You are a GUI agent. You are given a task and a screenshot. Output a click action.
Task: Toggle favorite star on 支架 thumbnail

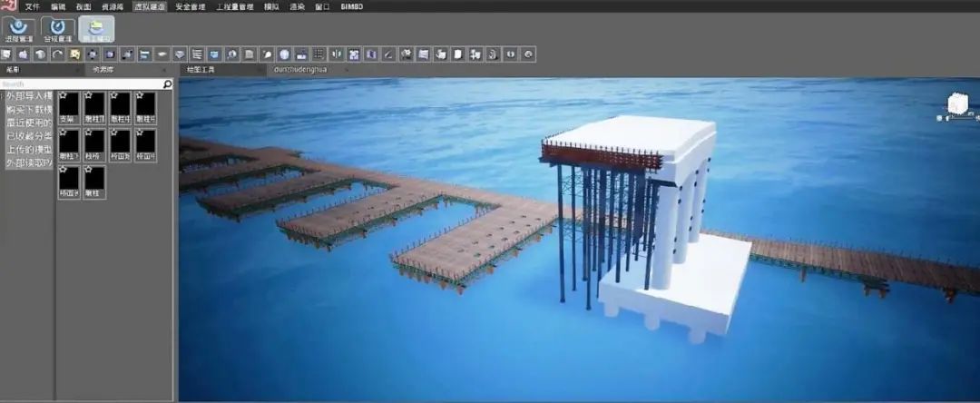63,94
